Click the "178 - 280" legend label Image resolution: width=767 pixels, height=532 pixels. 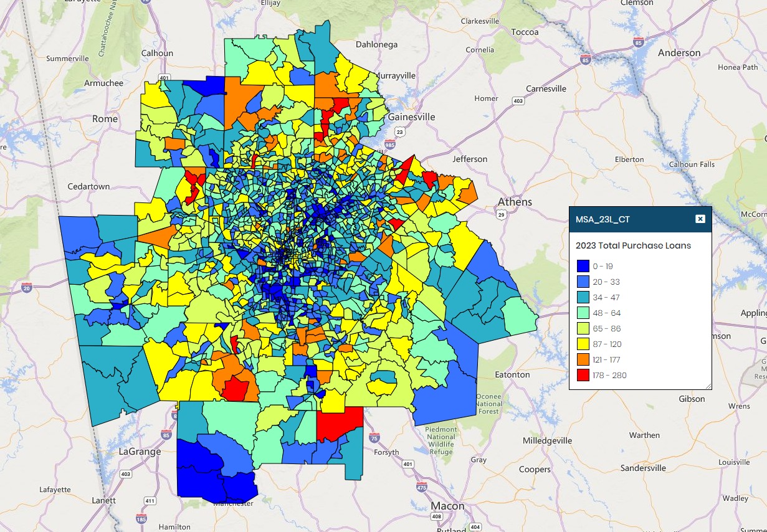tap(610, 375)
